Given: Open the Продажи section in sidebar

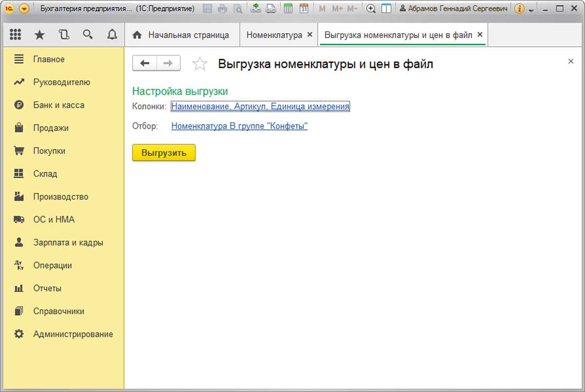Looking at the screenshot, I should [x=51, y=128].
